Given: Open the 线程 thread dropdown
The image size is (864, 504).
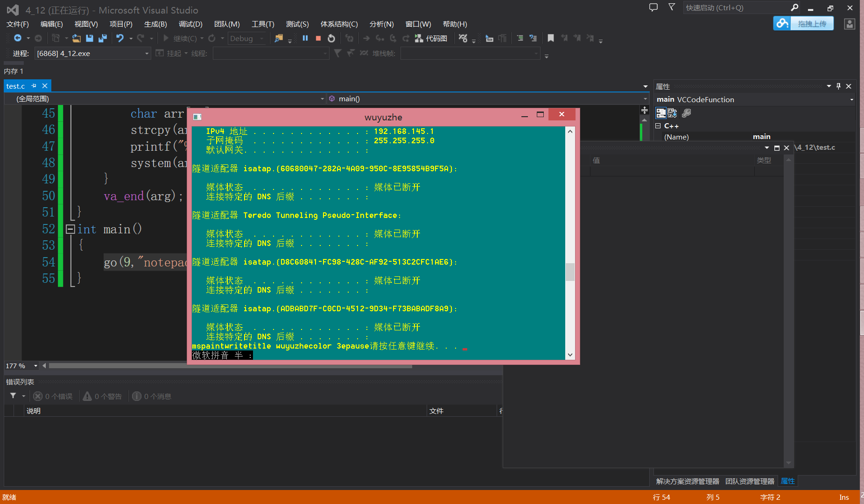Looking at the screenshot, I should pyautogui.click(x=271, y=54).
